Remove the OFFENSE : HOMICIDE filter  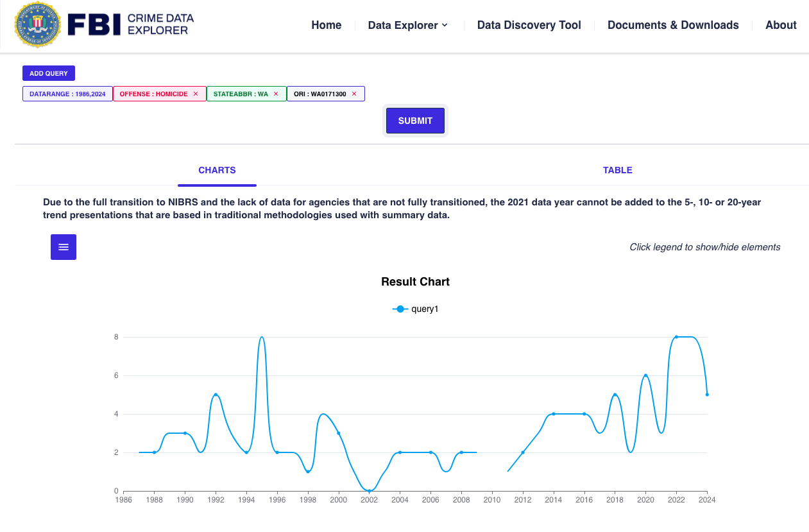pos(196,94)
